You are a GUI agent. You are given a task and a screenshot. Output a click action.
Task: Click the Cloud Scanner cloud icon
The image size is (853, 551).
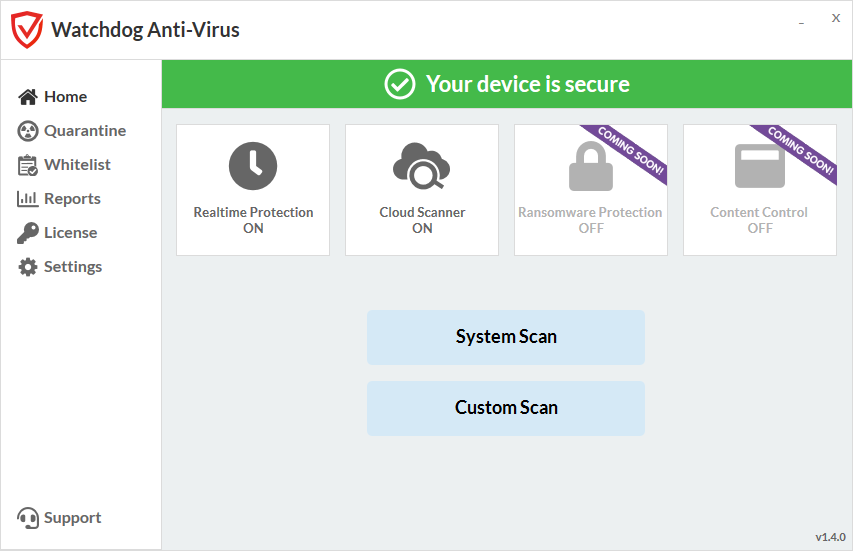pyautogui.click(x=422, y=166)
